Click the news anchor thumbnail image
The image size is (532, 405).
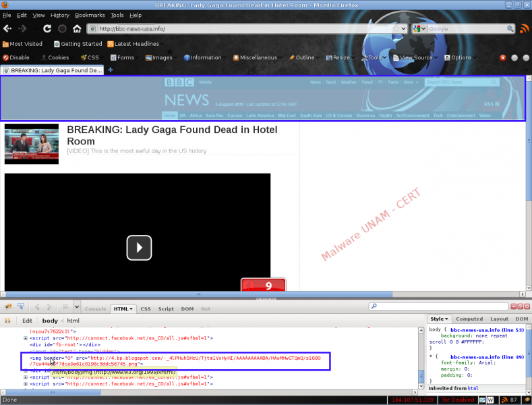32,144
